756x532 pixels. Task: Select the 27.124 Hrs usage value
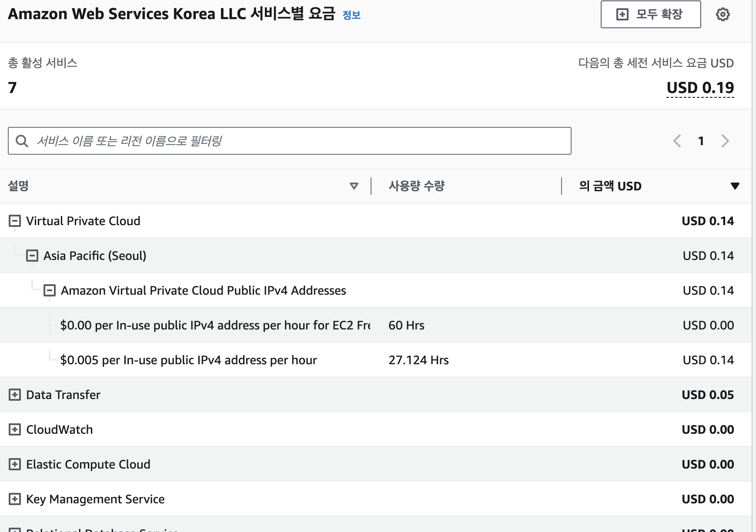point(418,360)
